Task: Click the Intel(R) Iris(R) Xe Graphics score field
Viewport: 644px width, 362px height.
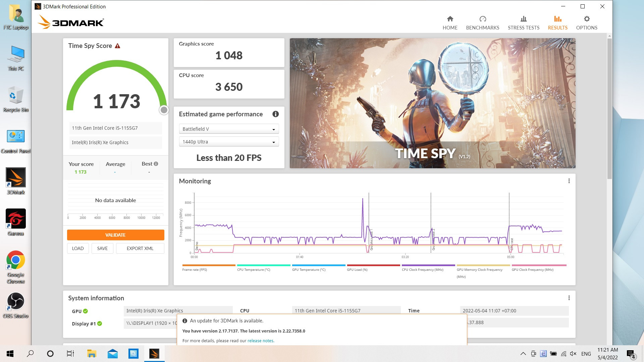Action: tap(115, 142)
